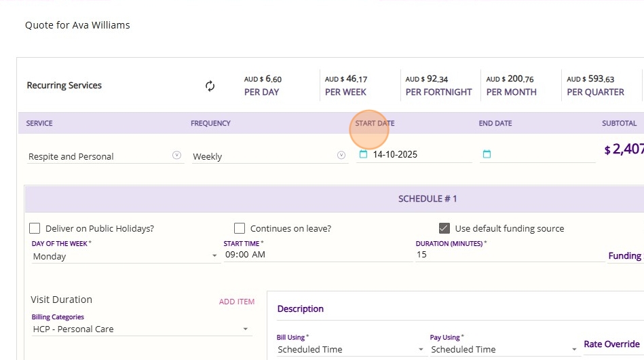This screenshot has width=644, height=360.
Task: Open the Bill Using dropdown
Action: (x=421, y=350)
